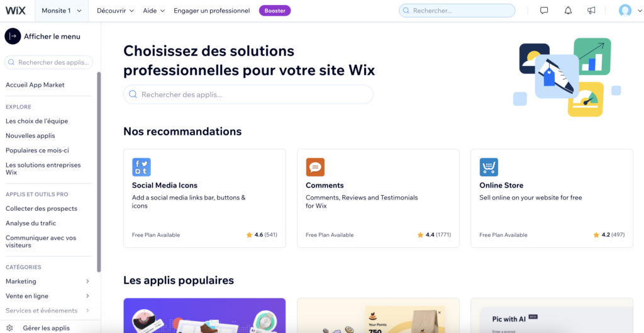Click the Wix logo
Image resolution: width=644 pixels, height=333 pixels.
(x=16, y=11)
